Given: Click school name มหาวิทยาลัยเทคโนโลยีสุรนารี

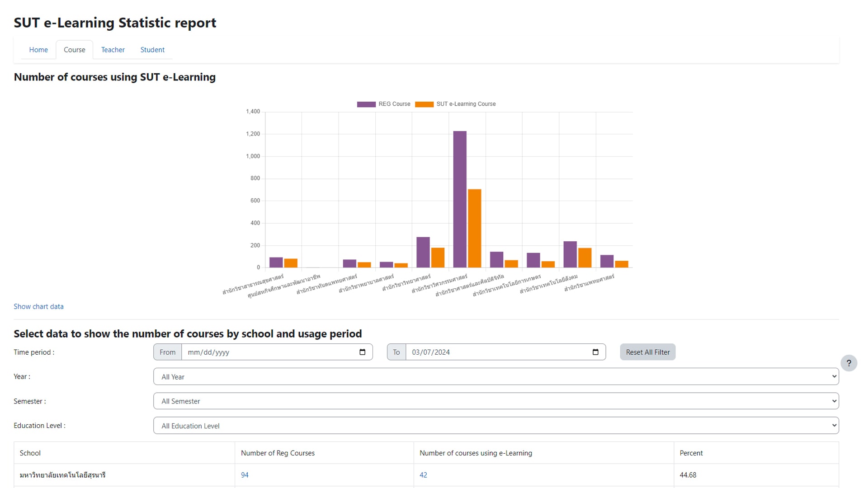Looking at the screenshot, I should [x=62, y=475].
